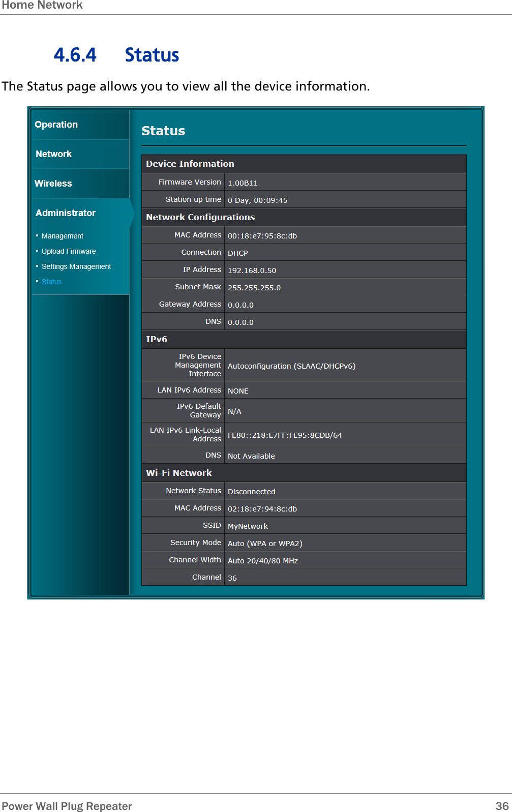This screenshot has width=512, height=812.
Task: Open the Upload Firmware link
Action: [69, 251]
